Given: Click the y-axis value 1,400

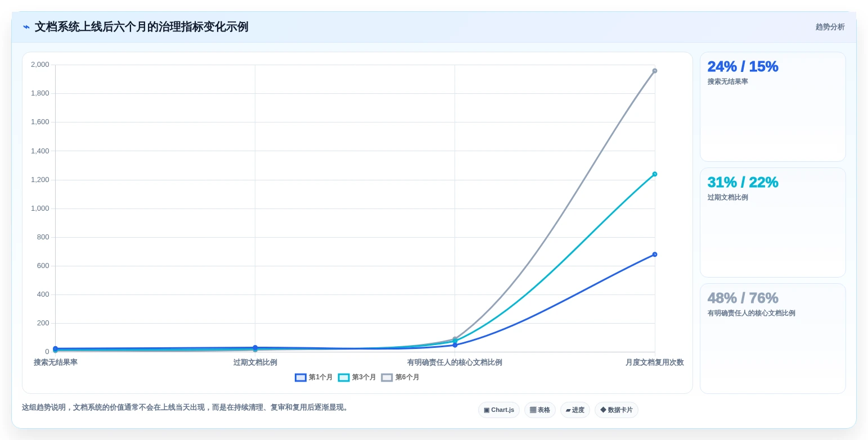Looking at the screenshot, I should pos(40,151).
